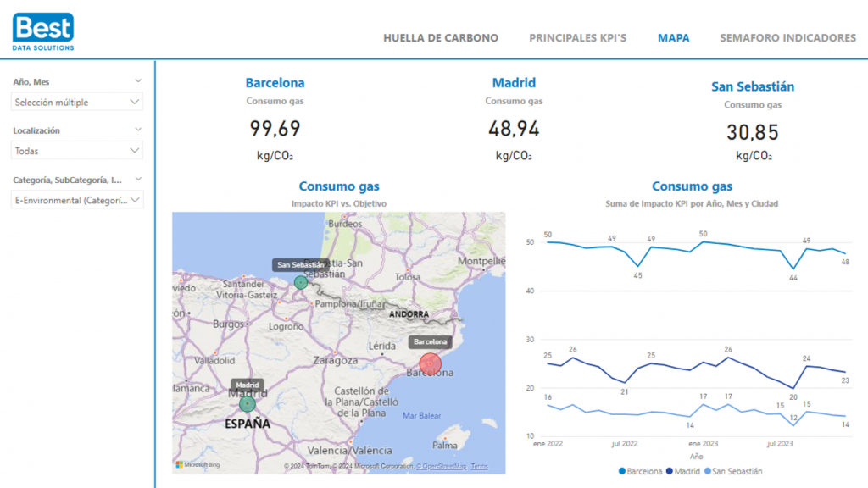Collapse the Año, Mes filter chevron
Image resolution: width=868 pixels, height=488 pixels.
coord(138,81)
